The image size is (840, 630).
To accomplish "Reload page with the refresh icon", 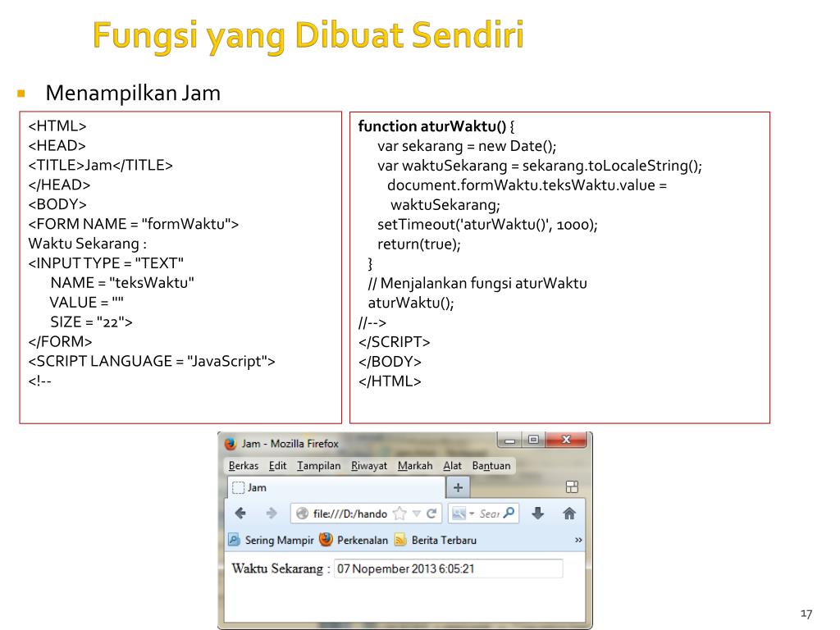I will [431, 514].
